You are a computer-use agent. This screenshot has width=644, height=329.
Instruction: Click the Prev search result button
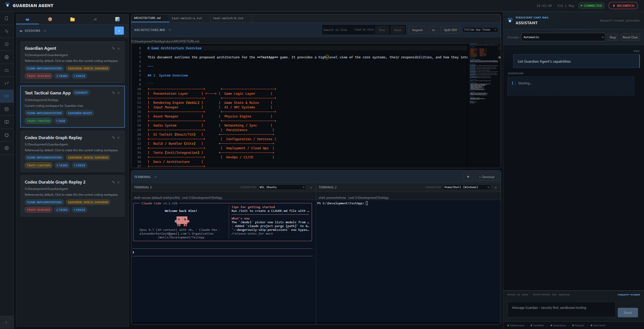click(382, 30)
